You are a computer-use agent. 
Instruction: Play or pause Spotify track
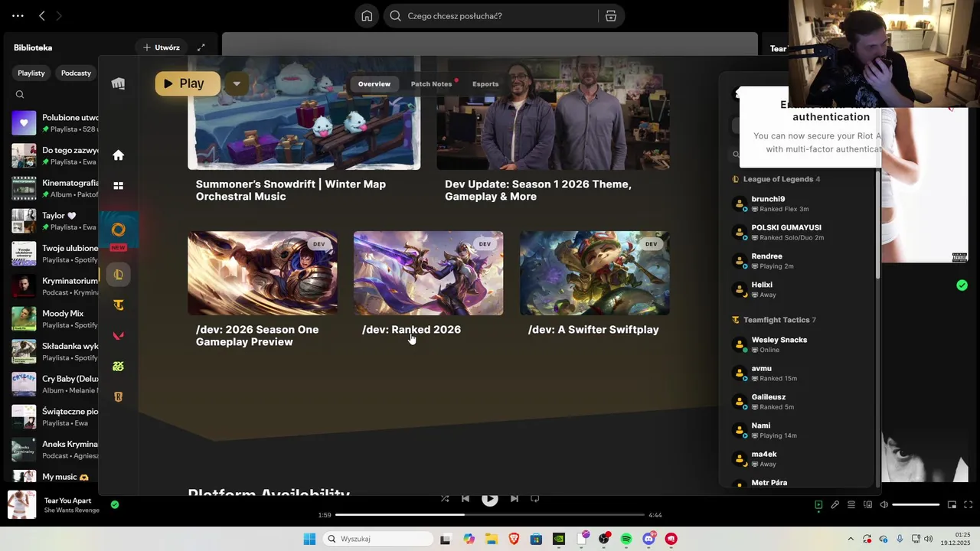(x=490, y=498)
